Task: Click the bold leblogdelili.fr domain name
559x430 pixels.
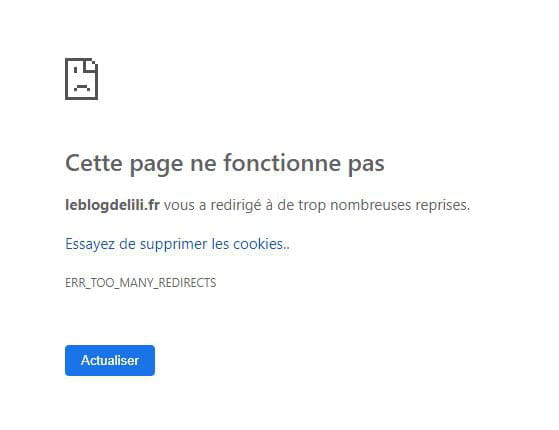Action: point(112,205)
